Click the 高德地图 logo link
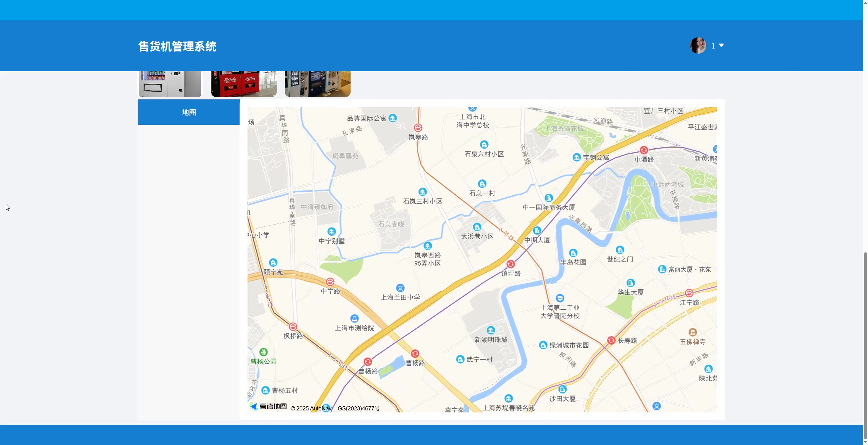 pyautogui.click(x=269, y=406)
